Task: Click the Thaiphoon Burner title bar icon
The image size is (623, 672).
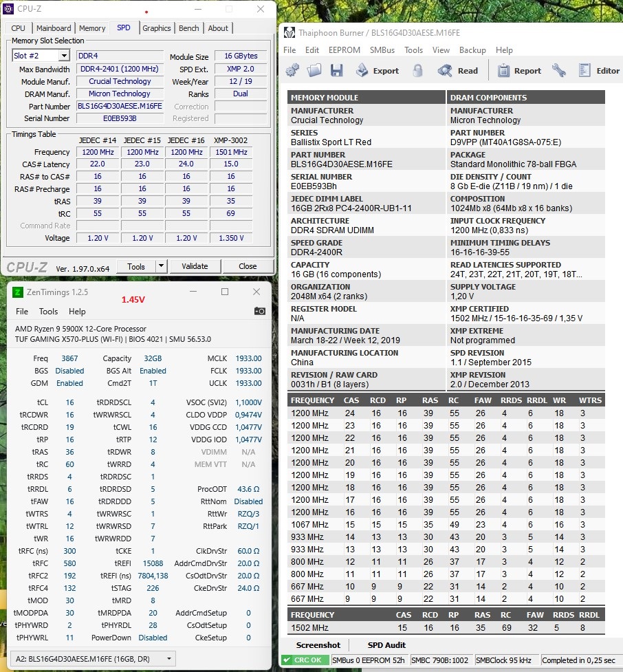Action: [x=289, y=32]
